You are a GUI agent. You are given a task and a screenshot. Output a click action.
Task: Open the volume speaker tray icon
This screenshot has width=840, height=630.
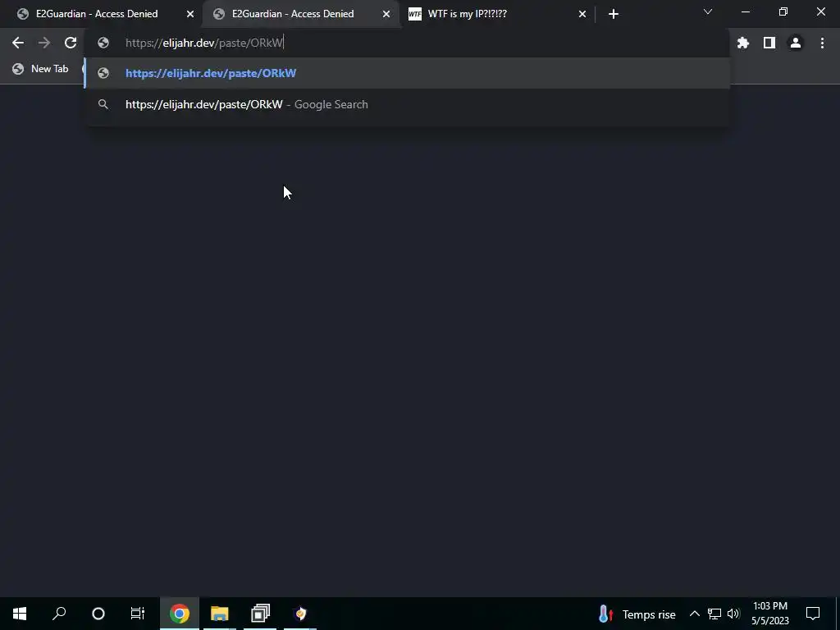point(733,614)
